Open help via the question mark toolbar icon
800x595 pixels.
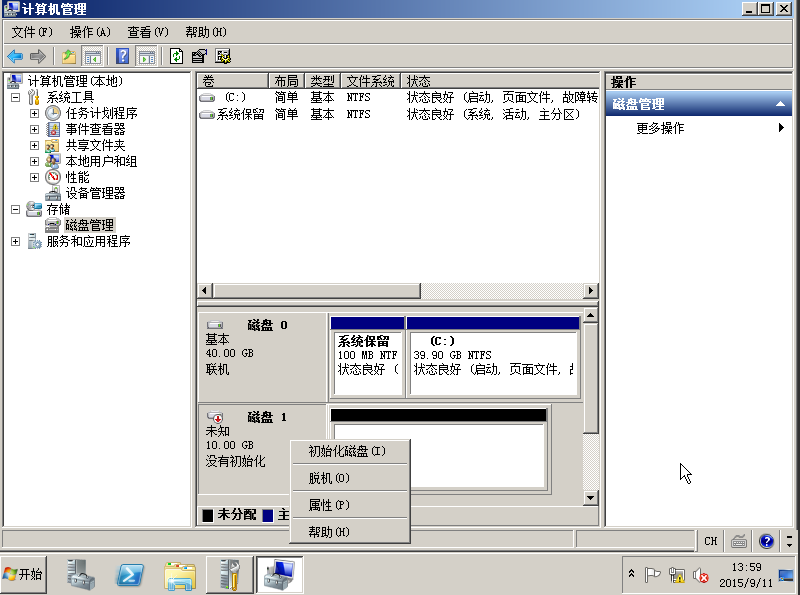[x=122, y=56]
